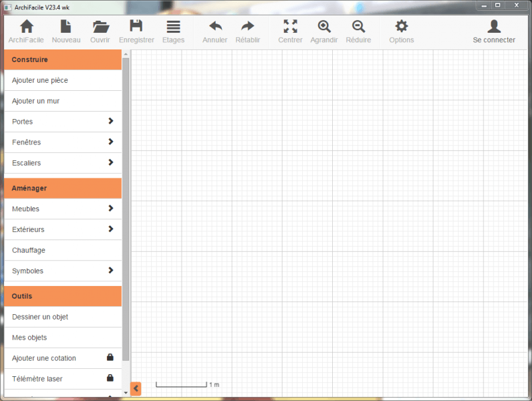
Task: Save the plan using Enregistrer floppy icon
Action: pyautogui.click(x=136, y=26)
